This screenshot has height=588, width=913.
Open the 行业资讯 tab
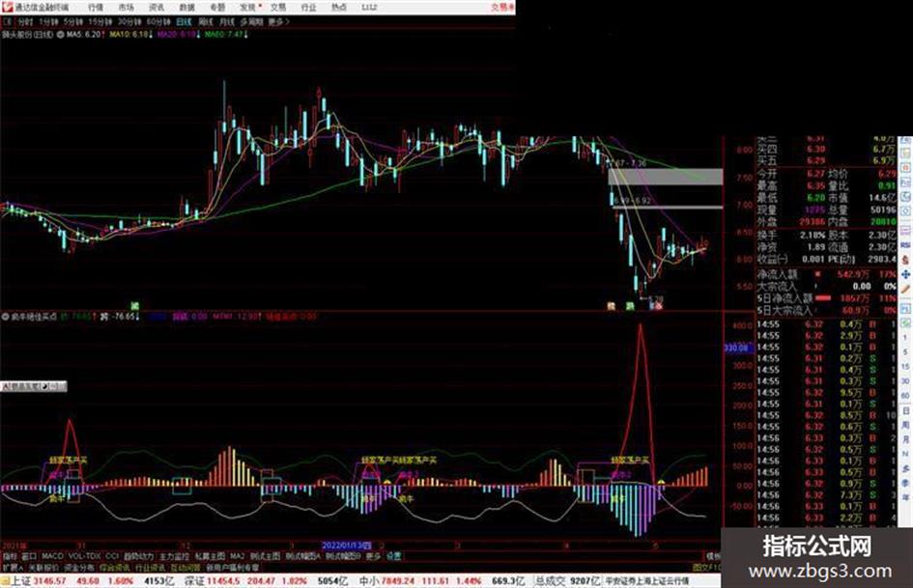150,567
